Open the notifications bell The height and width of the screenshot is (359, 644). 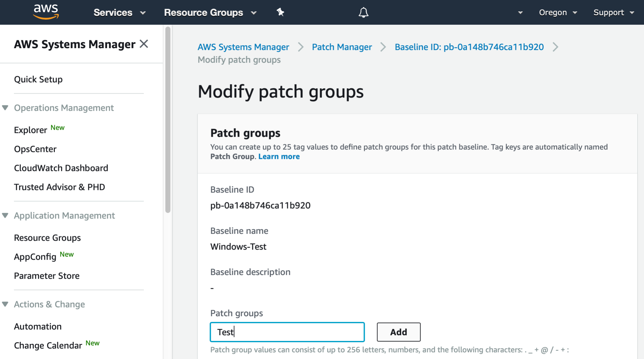(x=363, y=12)
